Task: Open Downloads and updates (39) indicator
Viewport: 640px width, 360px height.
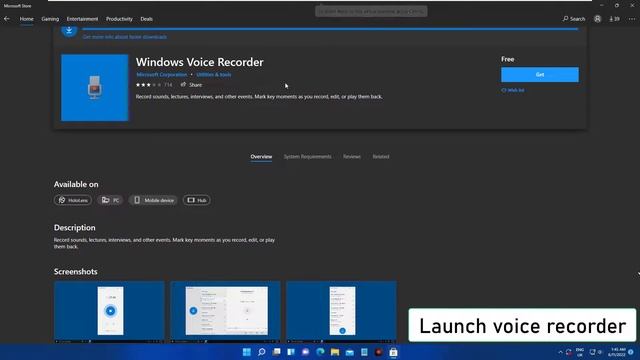Action: (614, 19)
